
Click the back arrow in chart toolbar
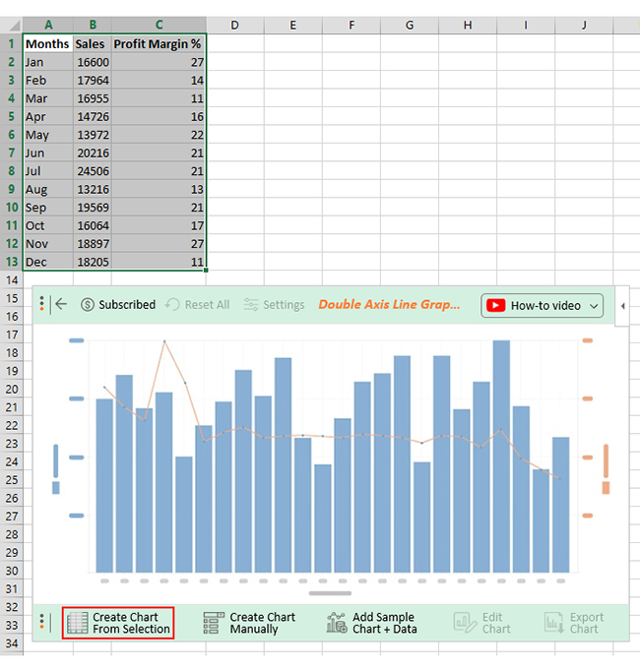click(61, 304)
